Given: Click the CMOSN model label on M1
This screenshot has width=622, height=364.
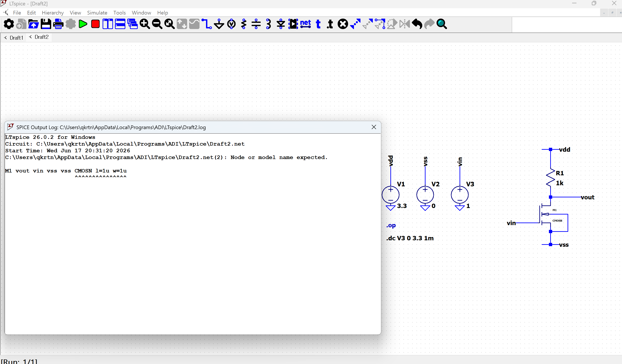Looking at the screenshot, I should pyautogui.click(x=557, y=221).
